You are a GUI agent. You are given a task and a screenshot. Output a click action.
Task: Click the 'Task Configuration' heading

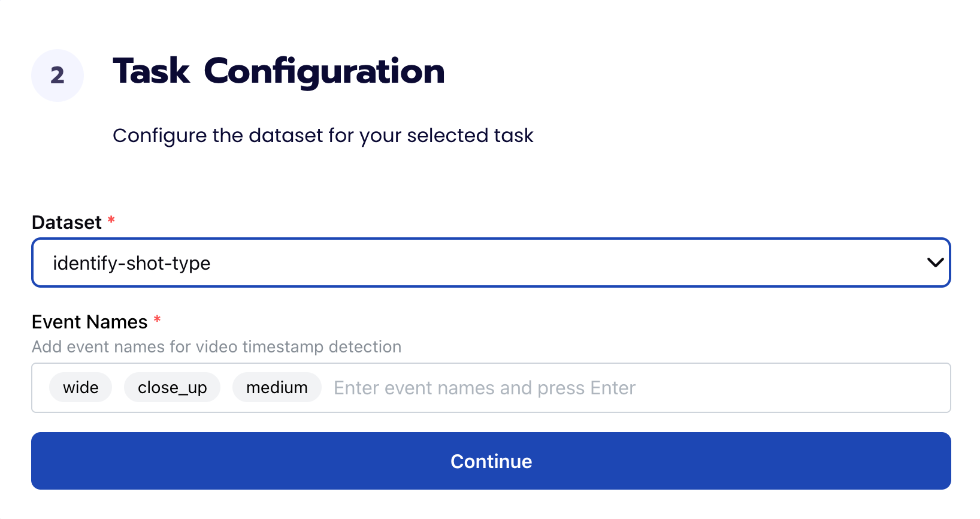pyautogui.click(x=279, y=71)
